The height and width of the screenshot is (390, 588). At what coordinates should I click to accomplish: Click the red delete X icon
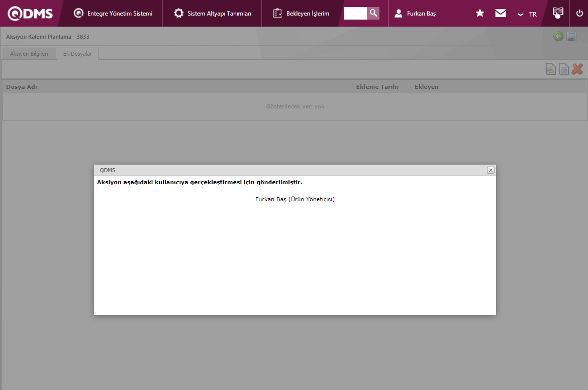pos(577,69)
